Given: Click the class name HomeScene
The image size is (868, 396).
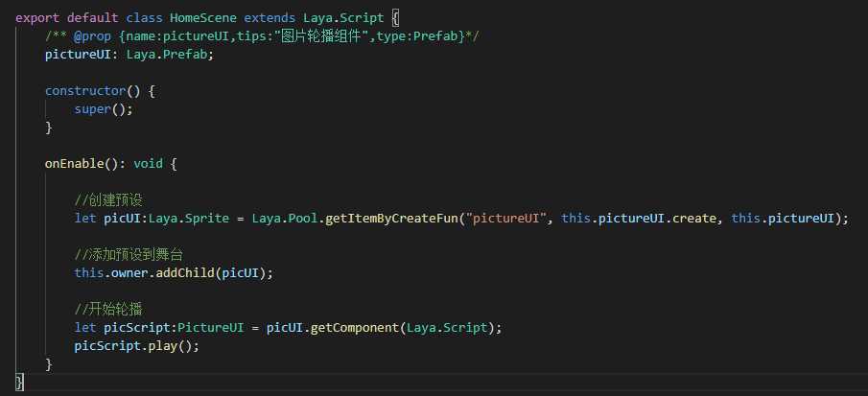Looking at the screenshot, I should pyautogui.click(x=202, y=17).
